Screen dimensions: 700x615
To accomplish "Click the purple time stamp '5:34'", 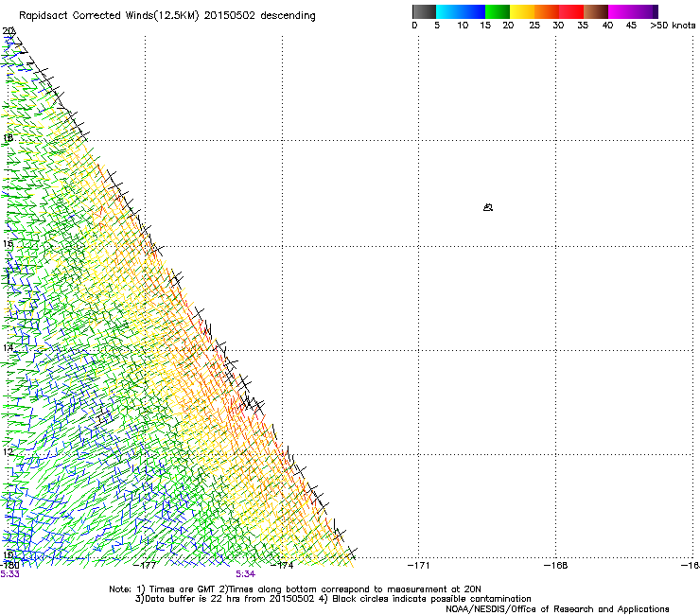I will tap(246, 574).
